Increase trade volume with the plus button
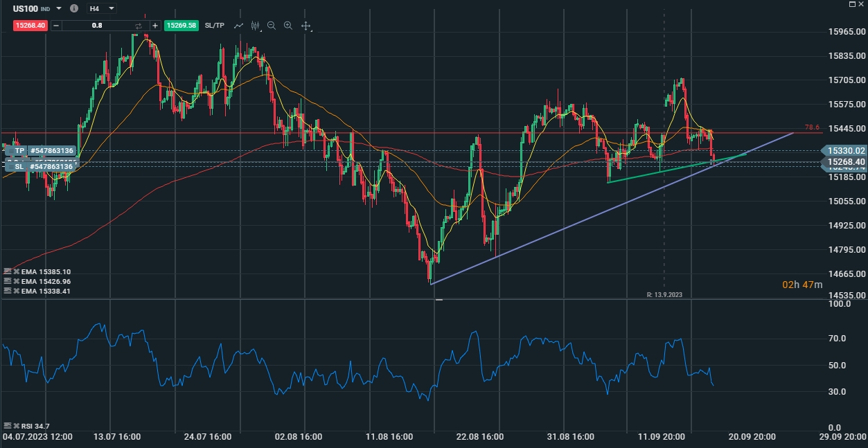The width and height of the screenshot is (868, 448). [155, 26]
